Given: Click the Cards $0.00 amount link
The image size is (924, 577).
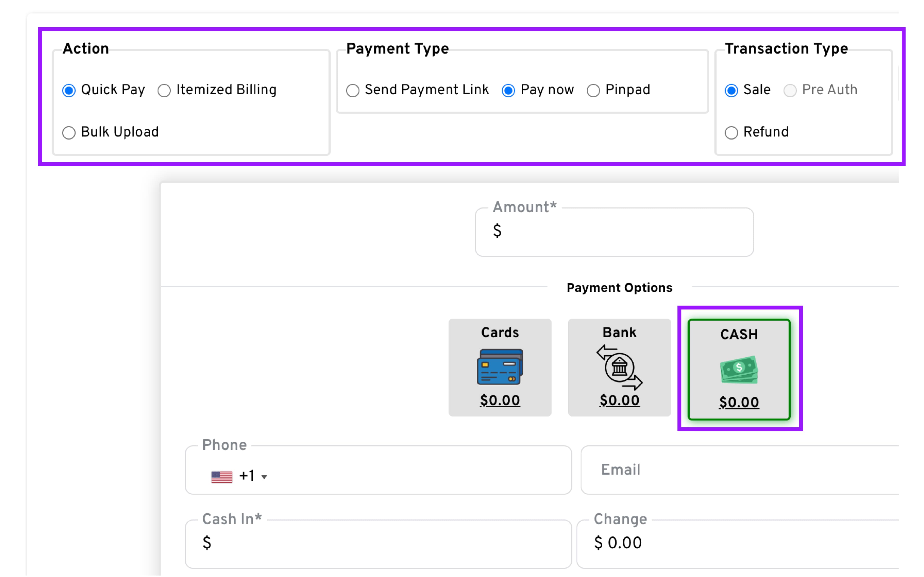Looking at the screenshot, I should (500, 400).
